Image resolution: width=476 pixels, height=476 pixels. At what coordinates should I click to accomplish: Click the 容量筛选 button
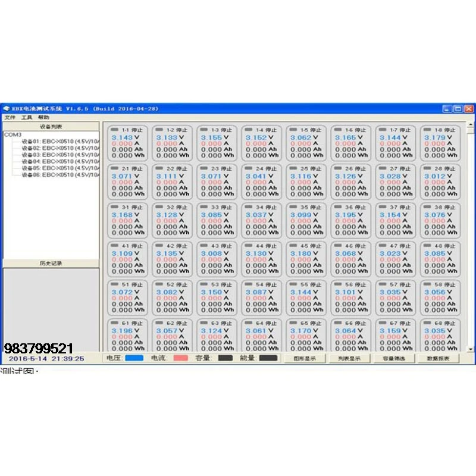(x=394, y=359)
